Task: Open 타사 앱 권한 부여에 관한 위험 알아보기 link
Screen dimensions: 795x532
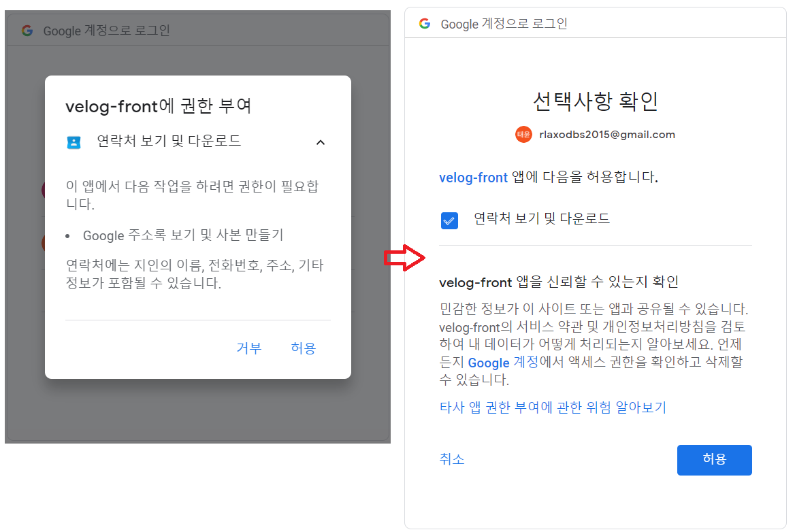Action: click(x=553, y=408)
